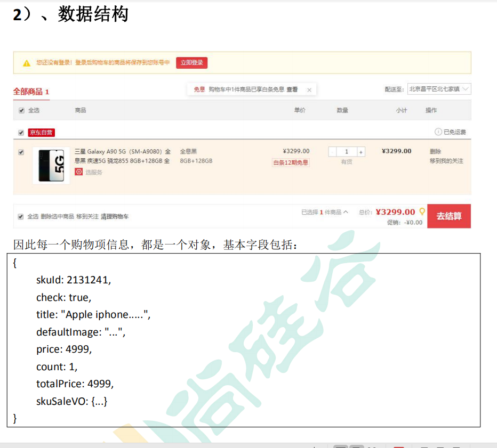Click the red 立即登录 login button
The width and height of the screenshot is (497, 448).
(x=191, y=63)
